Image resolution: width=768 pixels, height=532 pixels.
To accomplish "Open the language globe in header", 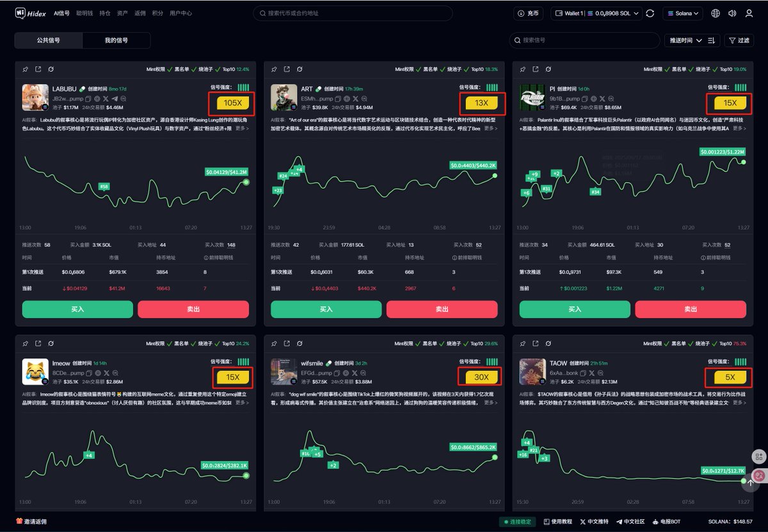I will coord(716,13).
